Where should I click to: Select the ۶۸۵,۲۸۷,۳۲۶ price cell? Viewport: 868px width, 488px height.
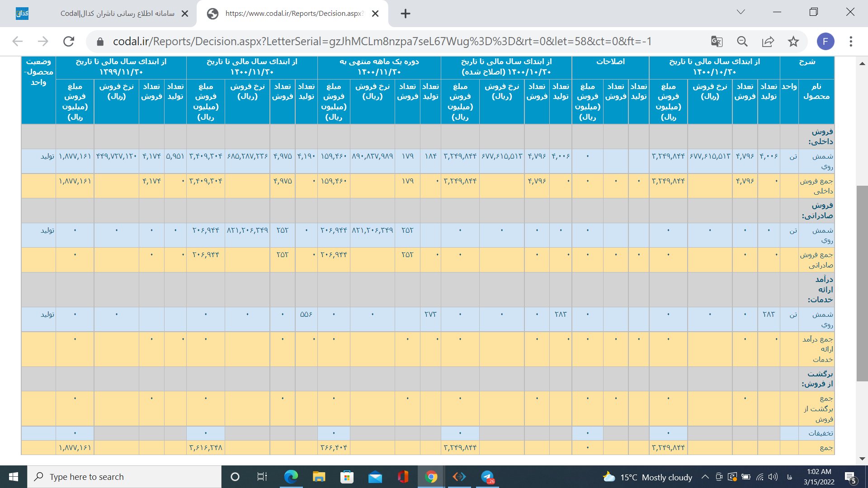click(x=247, y=156)
